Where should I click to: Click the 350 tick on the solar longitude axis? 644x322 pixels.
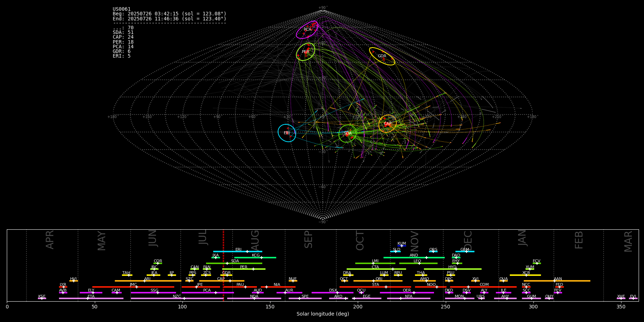[621, 307]
